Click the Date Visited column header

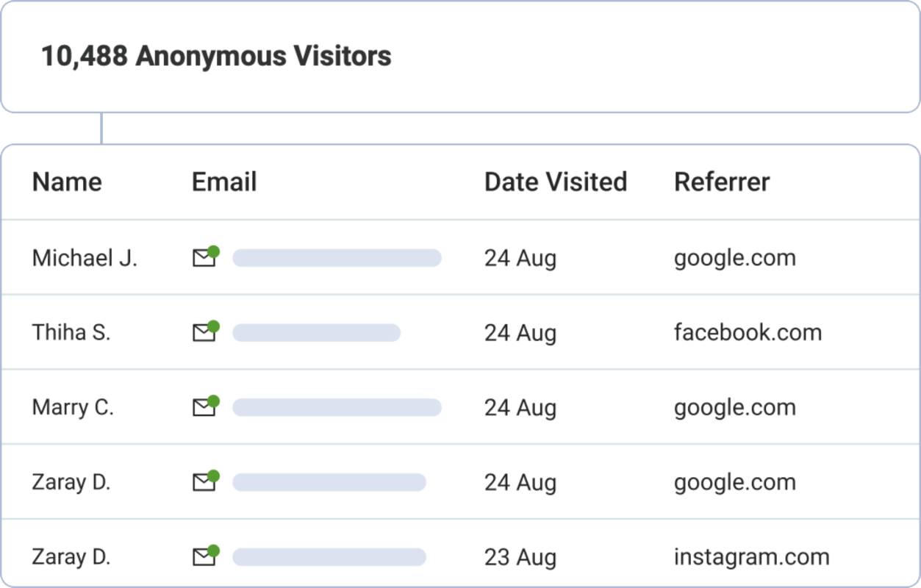(555, 182)
